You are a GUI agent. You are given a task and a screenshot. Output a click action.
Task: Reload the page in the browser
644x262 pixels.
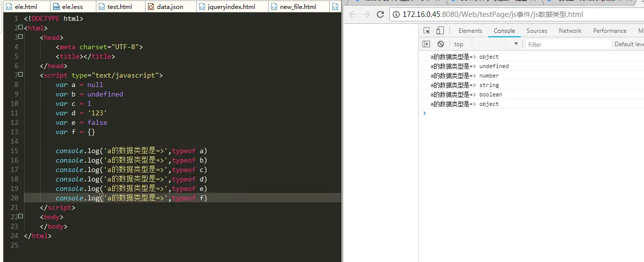(381, 14)
